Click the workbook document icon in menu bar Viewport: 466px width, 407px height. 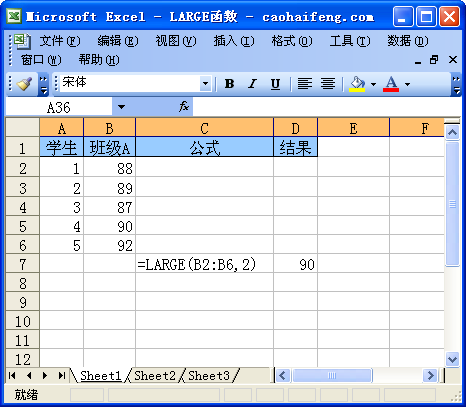[x=22, y=41]
